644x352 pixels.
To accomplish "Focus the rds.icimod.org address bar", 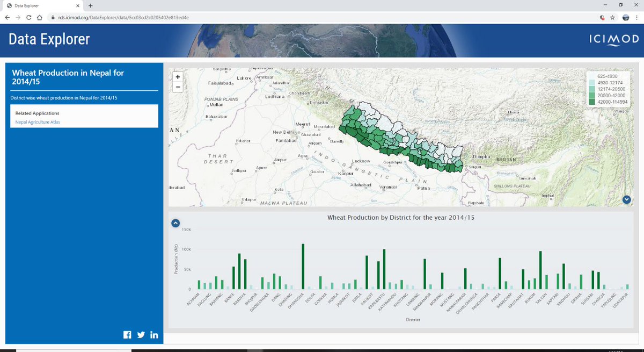I will [322, 17].
